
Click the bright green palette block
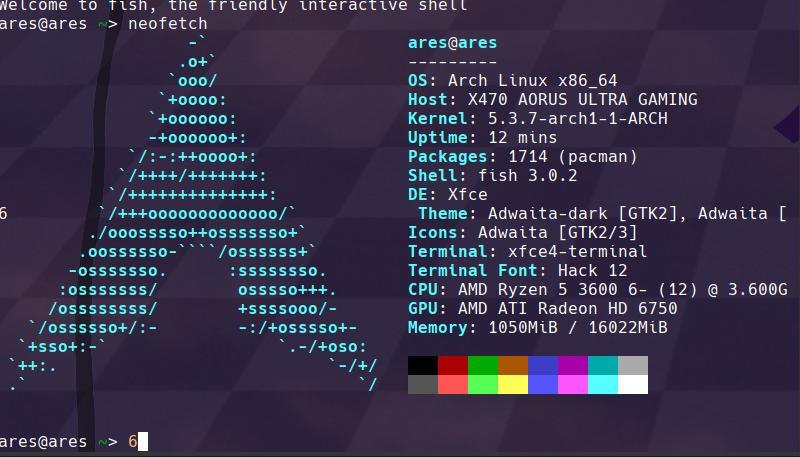click(483, 385)
